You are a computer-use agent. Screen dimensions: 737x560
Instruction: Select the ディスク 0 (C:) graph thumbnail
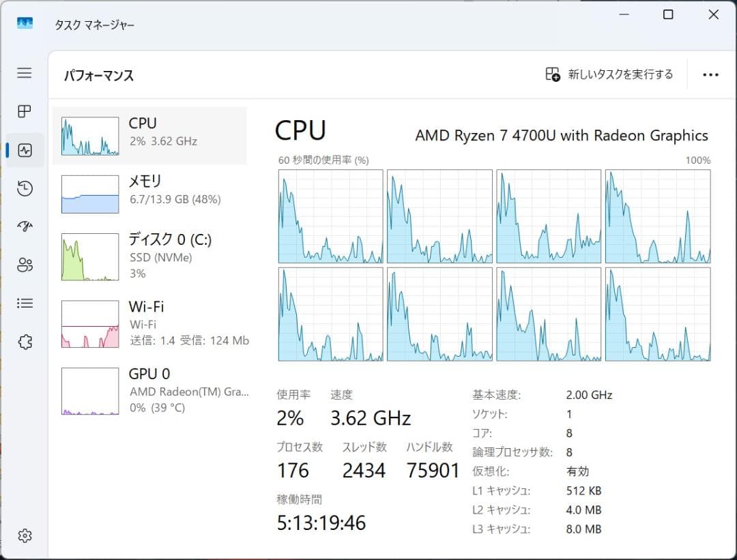(89, 256)
